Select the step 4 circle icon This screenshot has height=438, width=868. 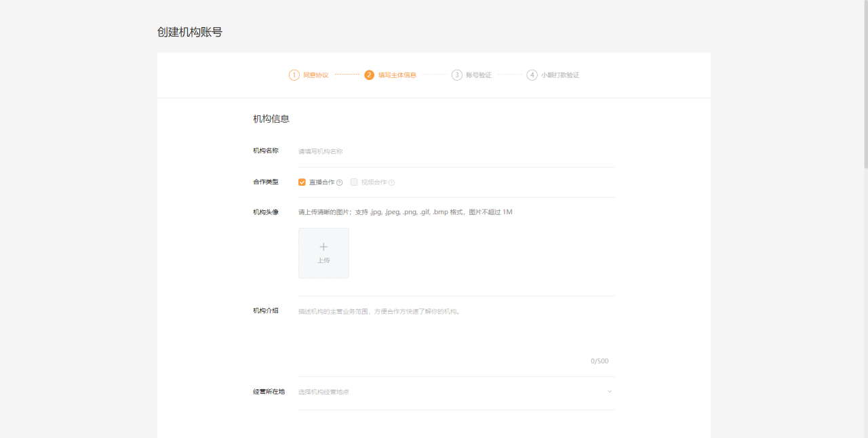pos(532,75)
